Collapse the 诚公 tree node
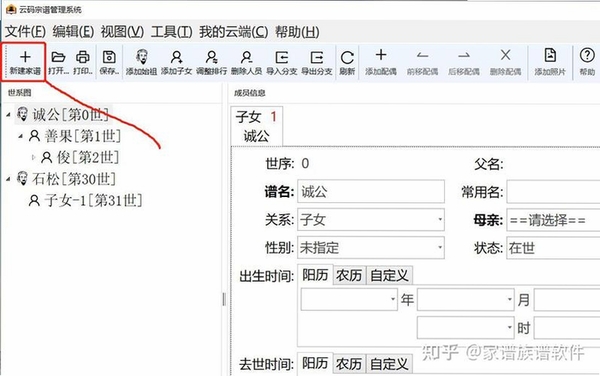The height and width of the screenshot is (376, 600). [x=9, y=114]
